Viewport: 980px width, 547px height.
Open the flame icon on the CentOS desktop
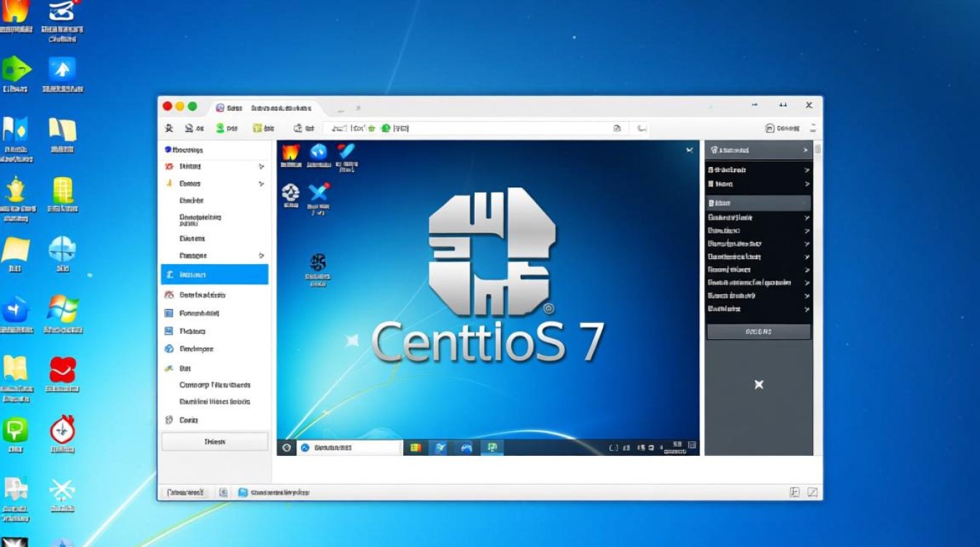(x=290, y=153)
